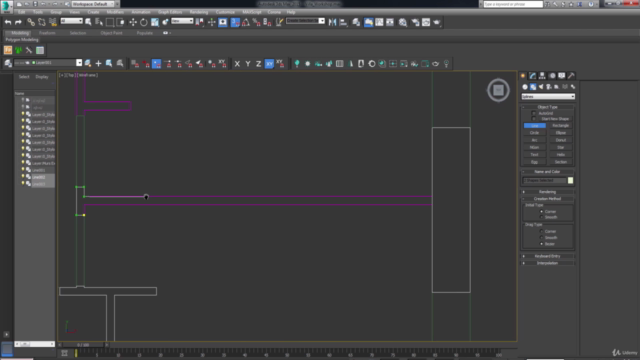Select Initial Type Smooth radio
The height and width of the screenshot is (360, 640).
click(x=542, y=217)
